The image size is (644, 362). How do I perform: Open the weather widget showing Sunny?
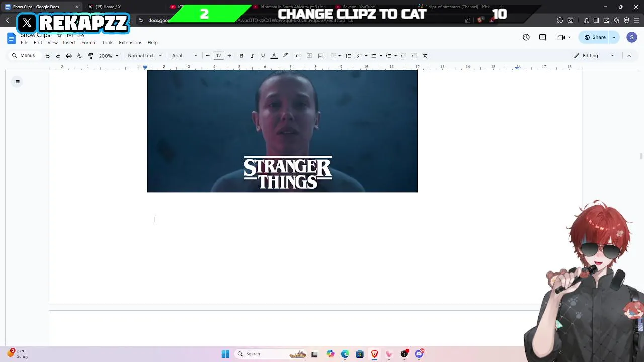click(x=18, y=354)
